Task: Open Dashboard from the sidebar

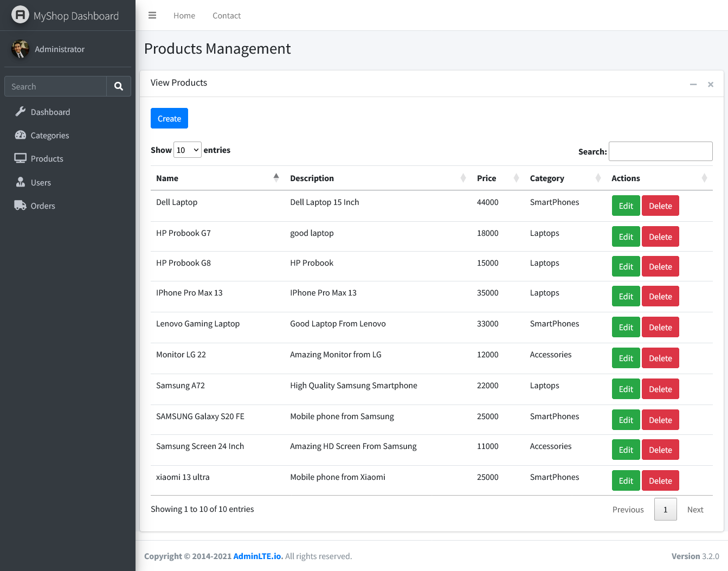Action: (x=50, y=112)
